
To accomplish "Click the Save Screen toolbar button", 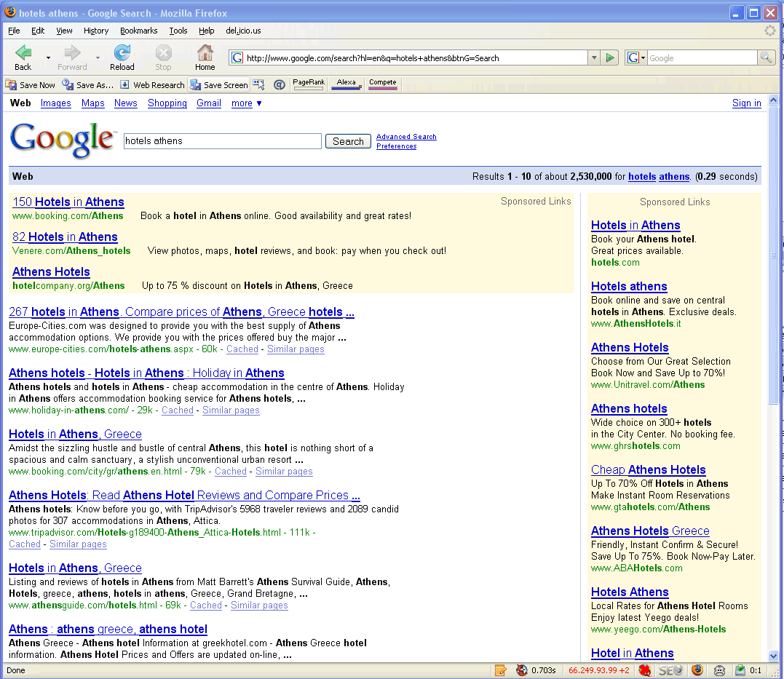I will tap(219, 85).
